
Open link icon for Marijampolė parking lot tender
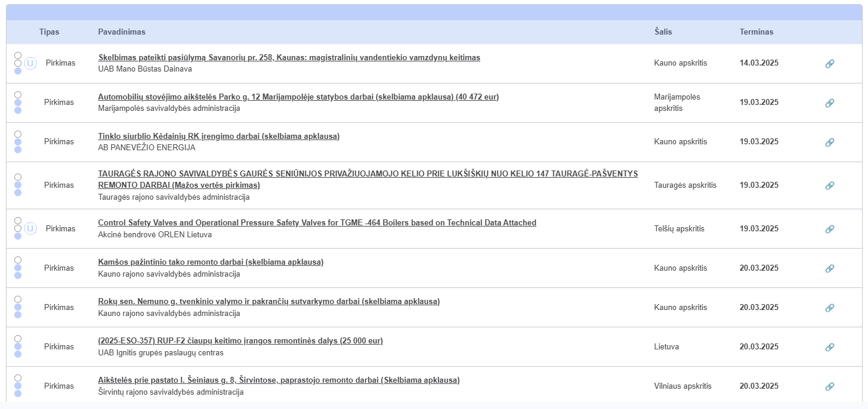coord(829,103)
